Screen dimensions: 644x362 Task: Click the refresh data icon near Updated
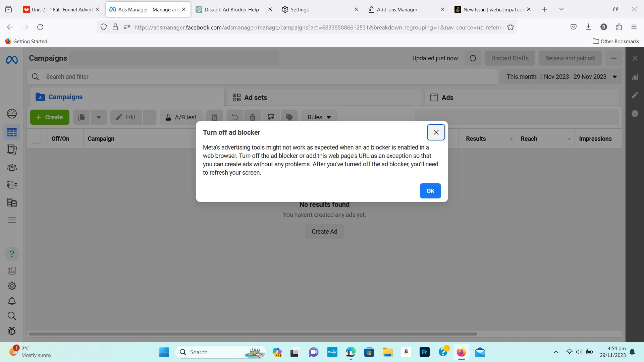[473, 58]
